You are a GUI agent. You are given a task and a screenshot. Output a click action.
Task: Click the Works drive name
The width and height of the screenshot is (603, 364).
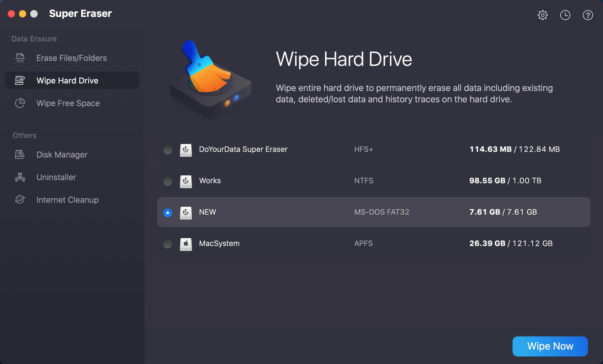click(x=210, y=181)
